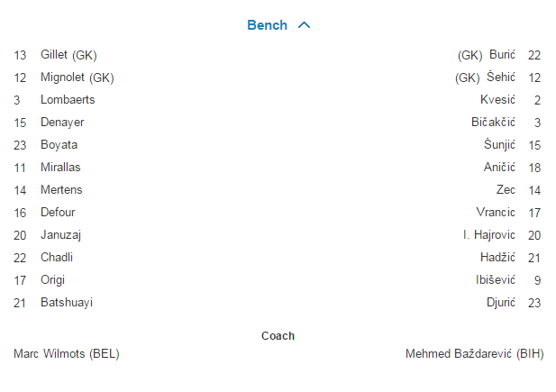Select Origi from Belgium bench
This screenshot has height=392, width=556.
[x=53, y=280]
